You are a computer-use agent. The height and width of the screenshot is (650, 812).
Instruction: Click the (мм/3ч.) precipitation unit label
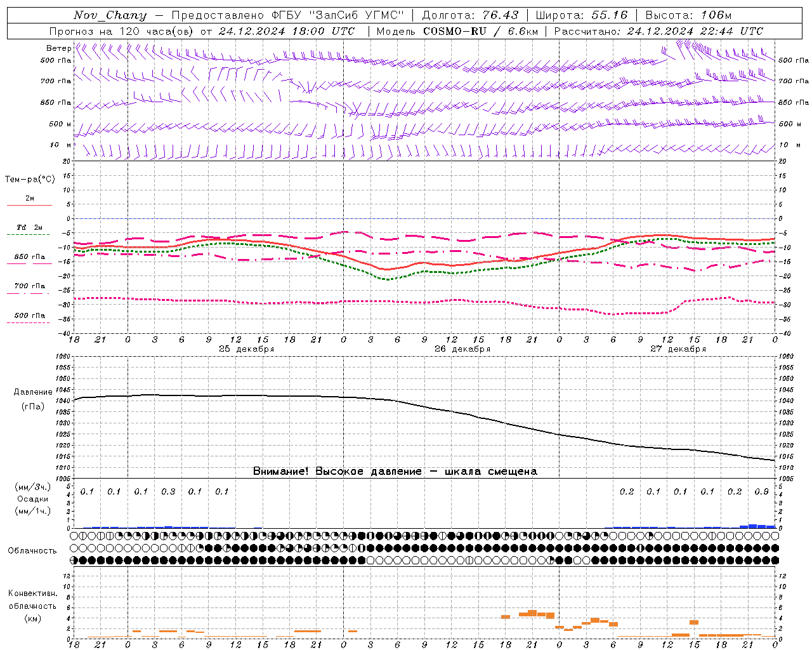pos(33,487)
